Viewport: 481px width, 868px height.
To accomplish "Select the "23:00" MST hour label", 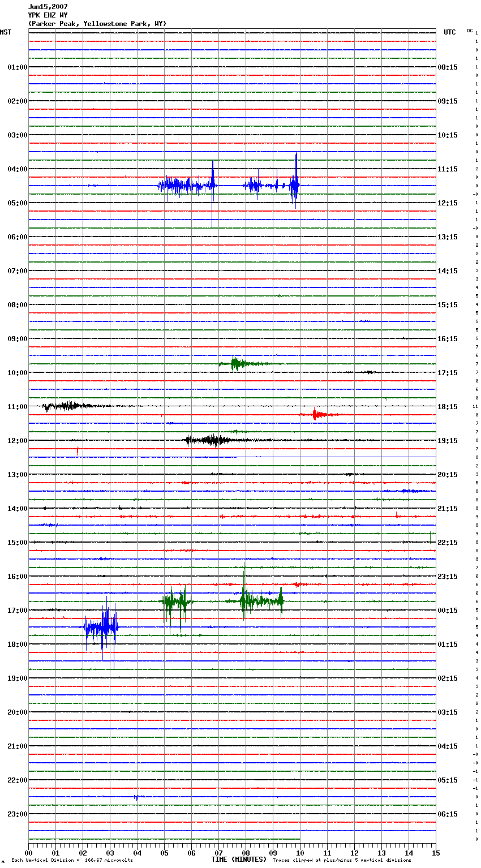I will [x=18, y=814].
